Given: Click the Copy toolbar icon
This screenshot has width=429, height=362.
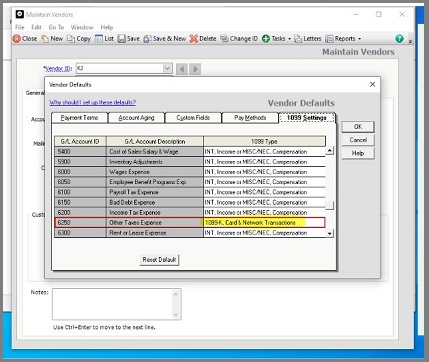Looking at the screenshot, I should coord(71,39).
